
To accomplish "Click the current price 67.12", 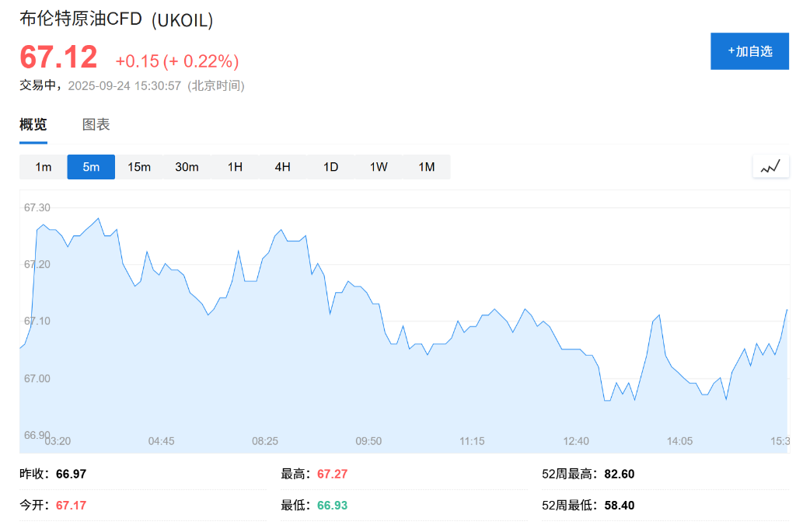I will coord(59,57).
